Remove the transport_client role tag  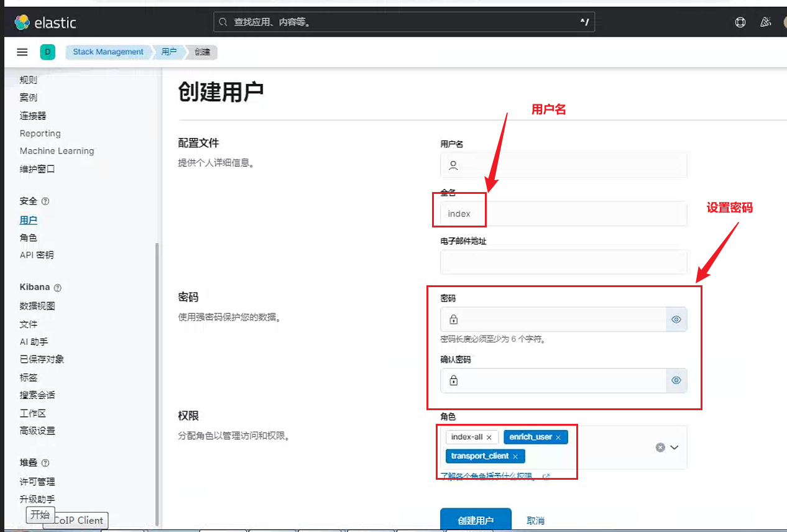(515, 457)
